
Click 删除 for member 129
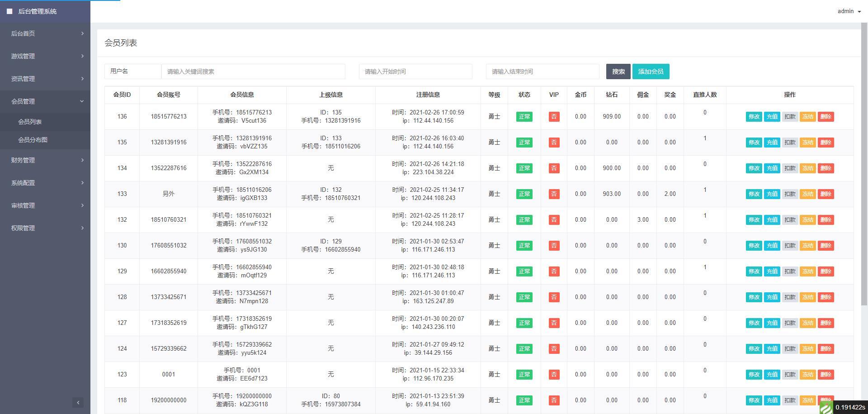826,271
